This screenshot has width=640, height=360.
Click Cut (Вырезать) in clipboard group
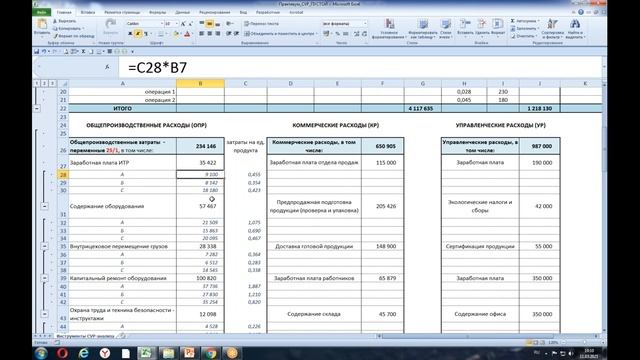click(65, 21)
